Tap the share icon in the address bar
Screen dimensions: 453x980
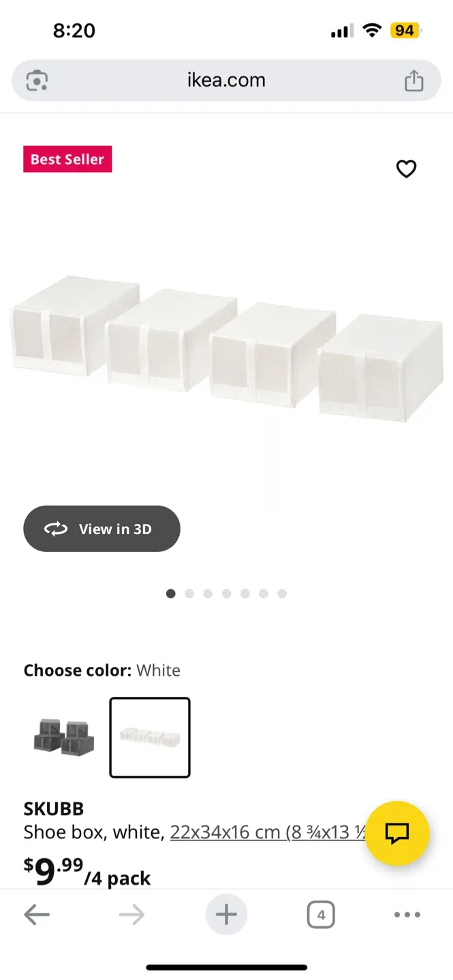point(414,80)
